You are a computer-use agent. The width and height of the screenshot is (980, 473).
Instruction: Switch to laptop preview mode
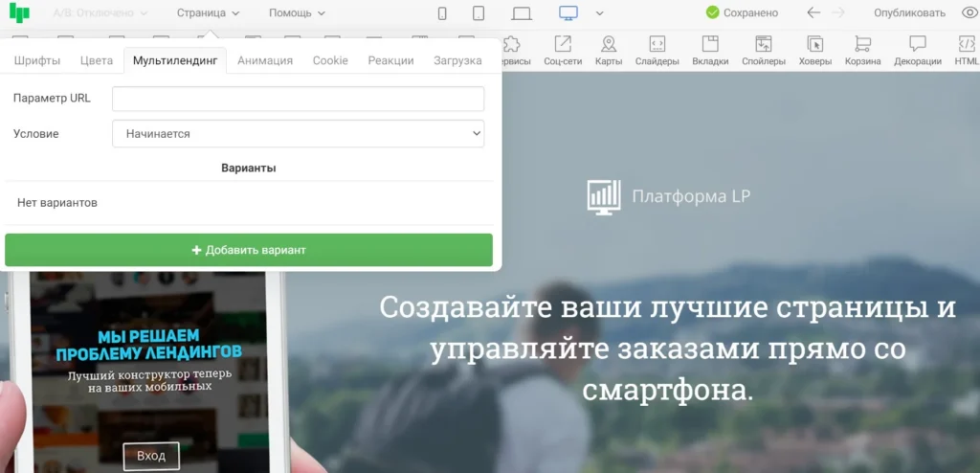pyautogui.click(x=522, y=13)
